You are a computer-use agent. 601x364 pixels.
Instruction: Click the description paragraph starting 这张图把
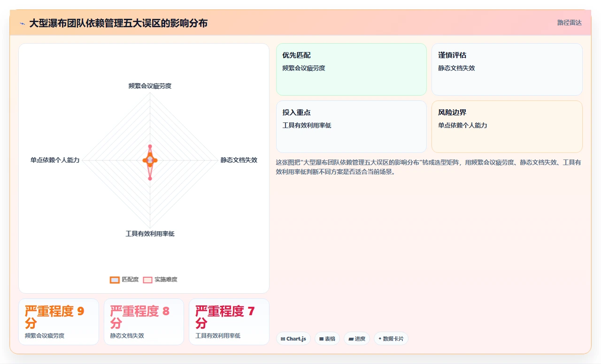point(429,167)
